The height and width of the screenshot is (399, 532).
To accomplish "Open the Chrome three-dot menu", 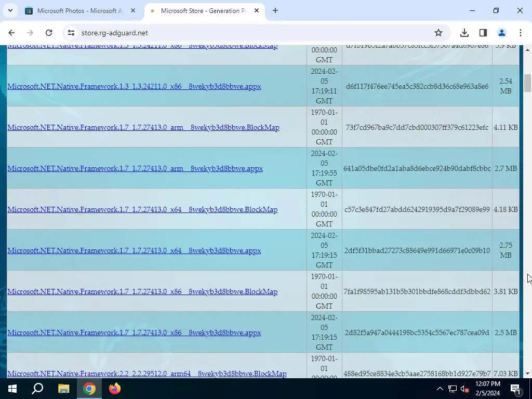I will point(520,33).
